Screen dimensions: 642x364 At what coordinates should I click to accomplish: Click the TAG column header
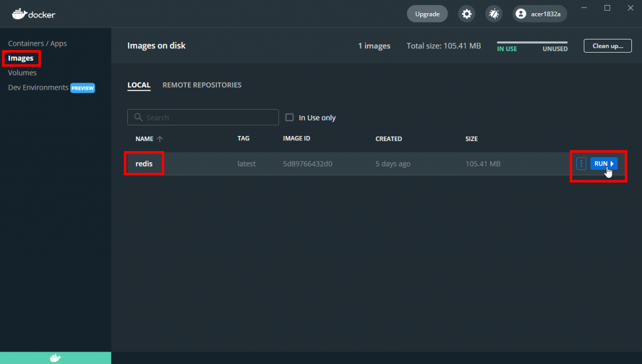(x=243, y=138)
